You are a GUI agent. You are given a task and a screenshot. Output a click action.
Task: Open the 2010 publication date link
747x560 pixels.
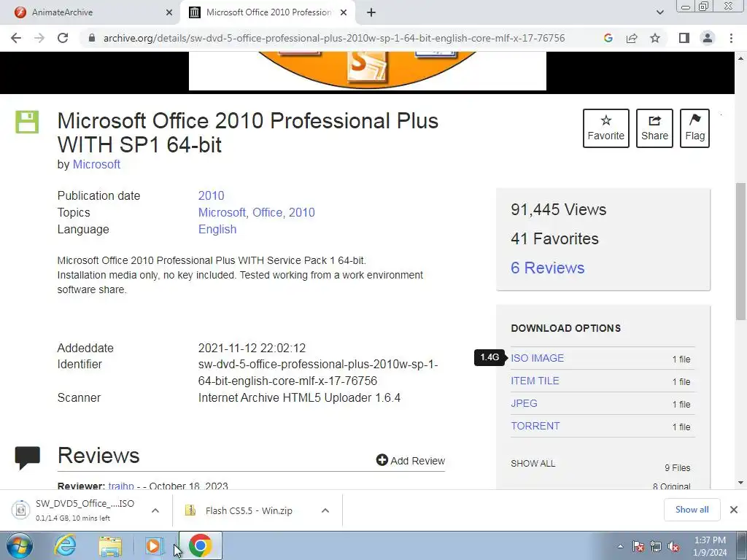tap(211, 195)
